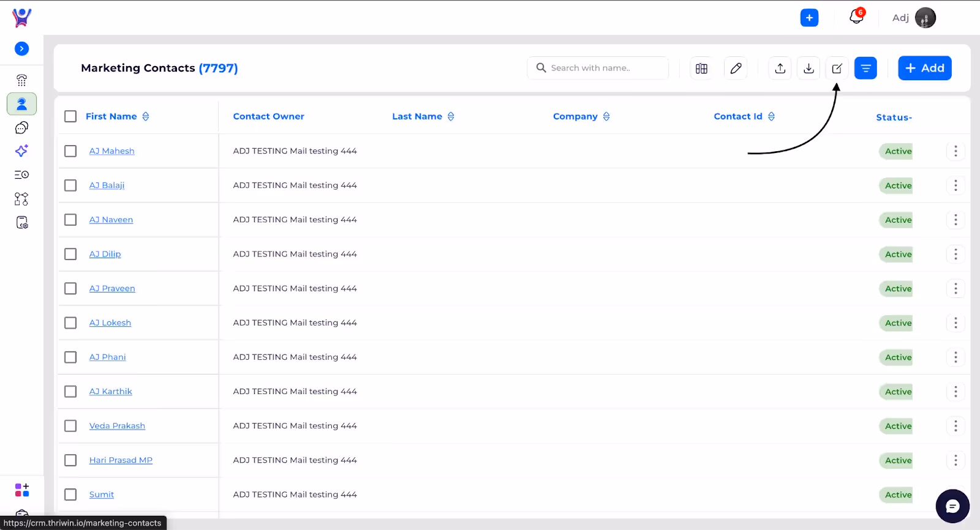980x530 pixels.
Task: Check the Veda Prakash row checkbox
Action: click(70, 425)
